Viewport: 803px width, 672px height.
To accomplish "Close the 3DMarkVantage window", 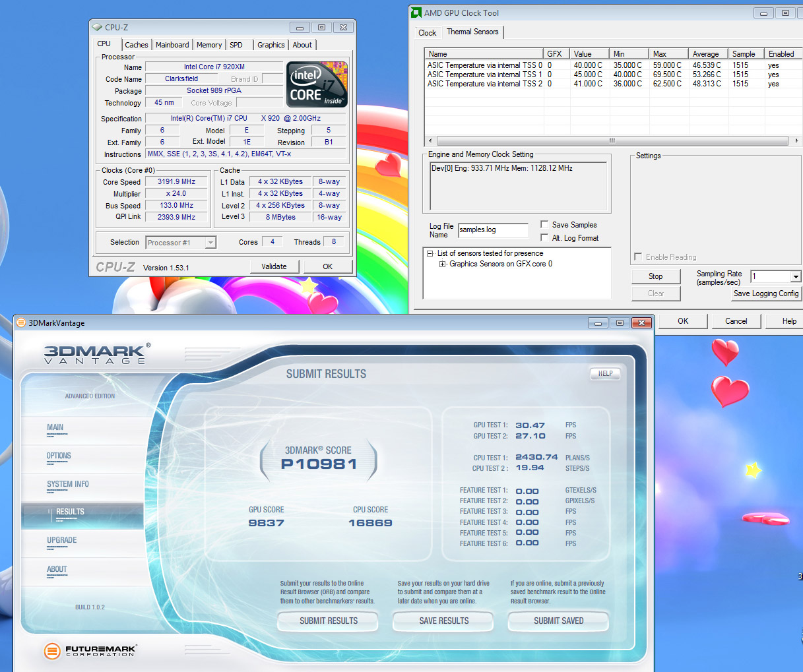I will 641,322.
